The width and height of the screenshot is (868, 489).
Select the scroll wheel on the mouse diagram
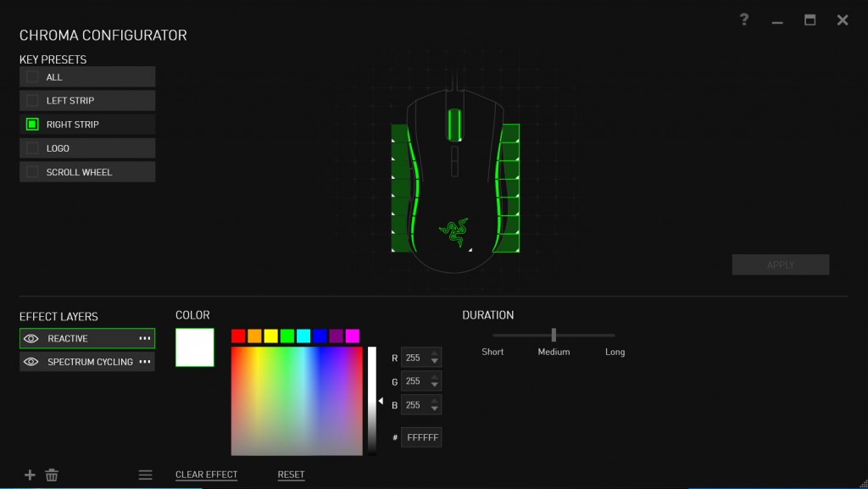coord(454,124)
